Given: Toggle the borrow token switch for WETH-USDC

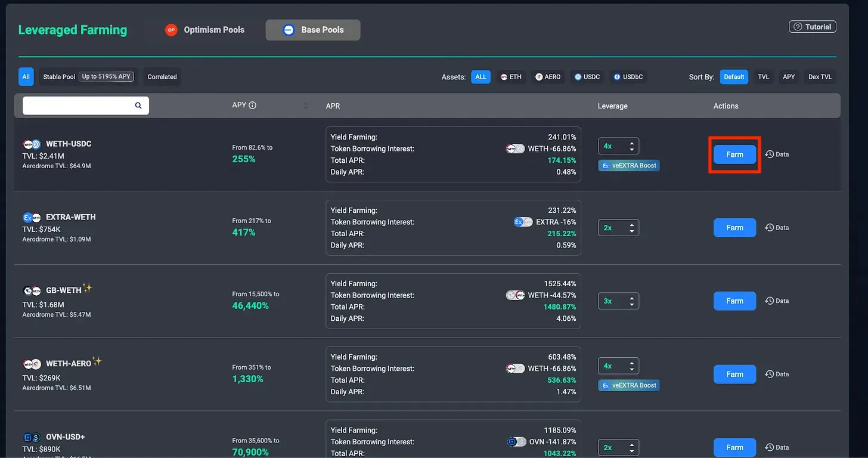Looking at the screenshot, I should point(515,148).
